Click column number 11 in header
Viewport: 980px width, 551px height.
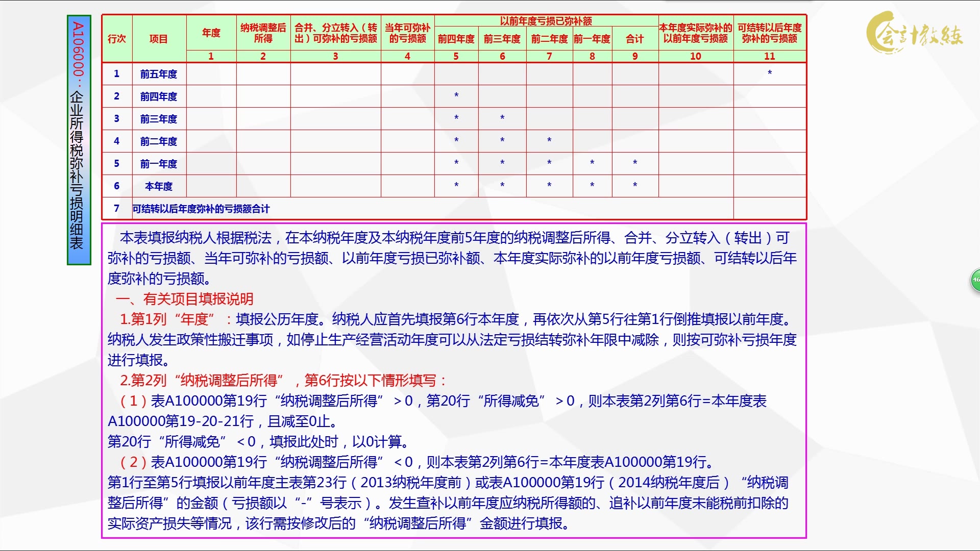770,56
